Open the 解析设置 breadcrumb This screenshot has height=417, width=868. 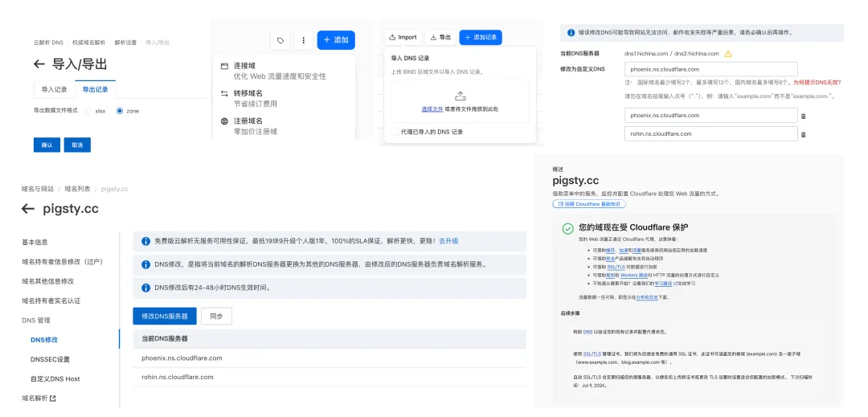coord(125,43)
